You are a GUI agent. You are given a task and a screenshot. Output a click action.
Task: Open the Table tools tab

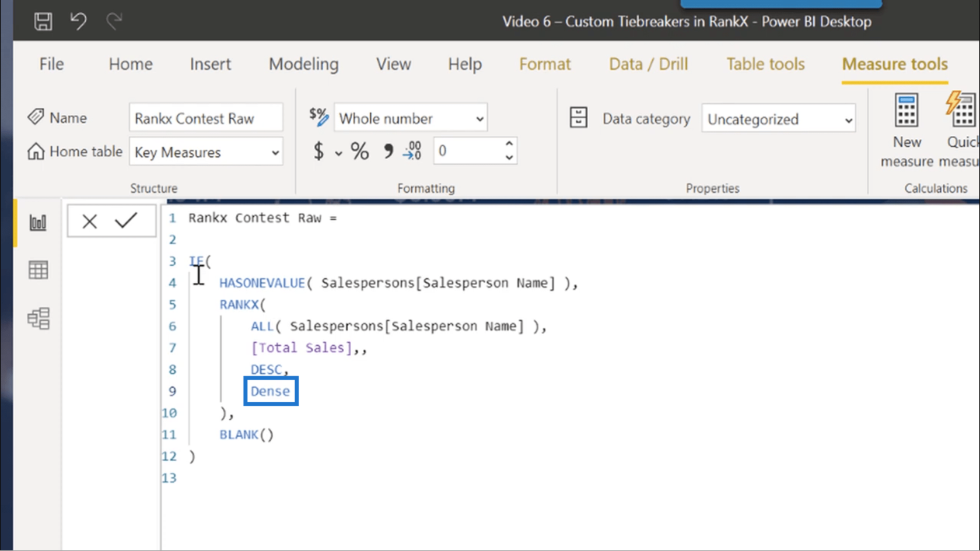(765, 64)
